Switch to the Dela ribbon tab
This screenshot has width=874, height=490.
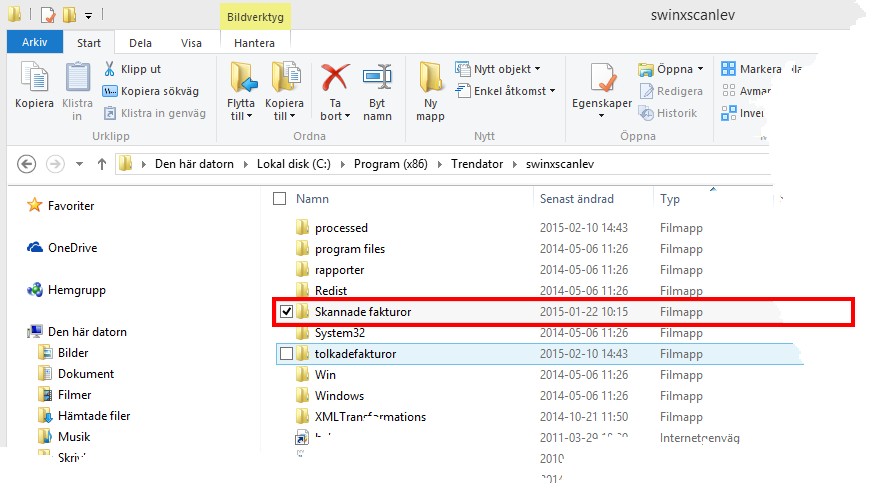(140, 43)
